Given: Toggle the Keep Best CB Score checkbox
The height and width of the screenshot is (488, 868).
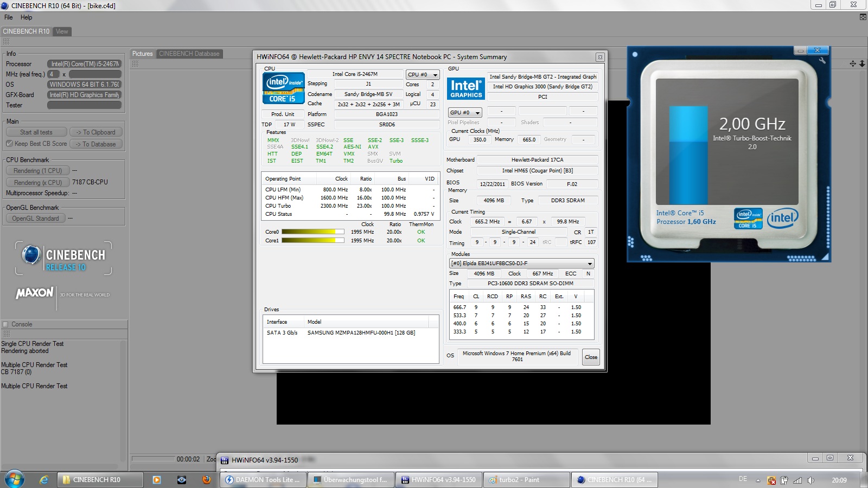Looking at the screenshot, I should click(x=9, y=144).
